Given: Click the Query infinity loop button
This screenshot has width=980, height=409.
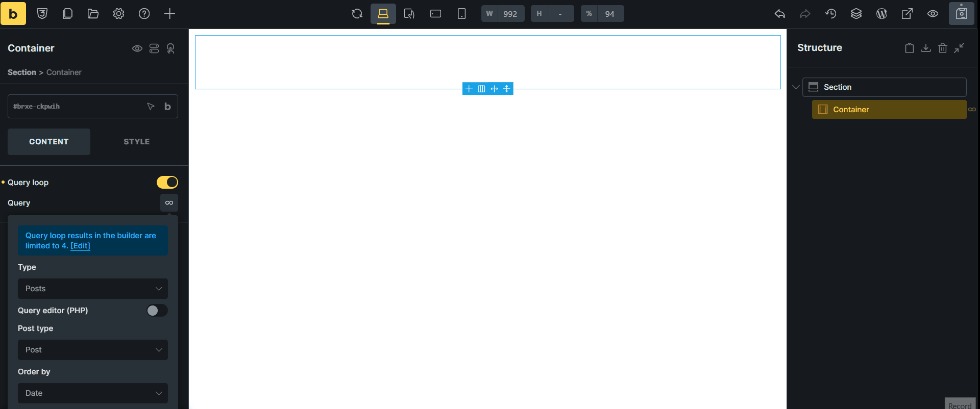Looking at the screenshot, I should tap(169, 202).
